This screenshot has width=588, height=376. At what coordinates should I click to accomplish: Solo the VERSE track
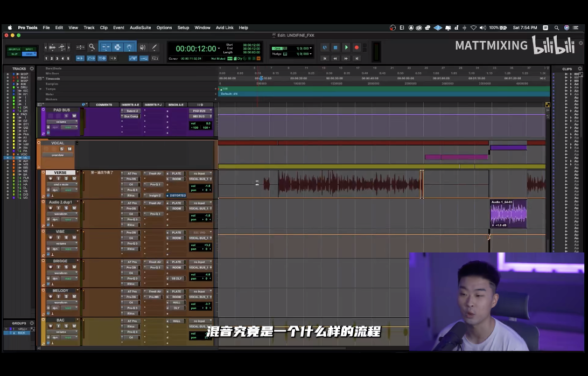(x=66, y=178)
